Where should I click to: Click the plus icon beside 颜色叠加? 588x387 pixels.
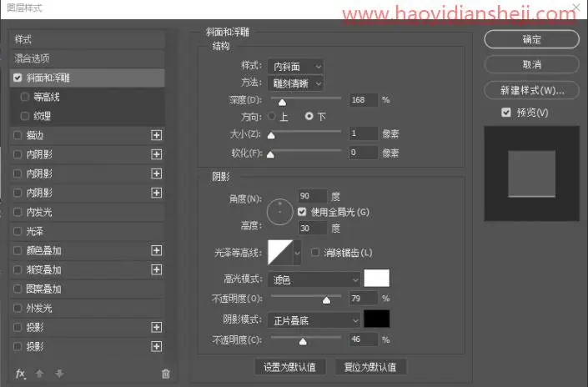click(x=156, y=250)
